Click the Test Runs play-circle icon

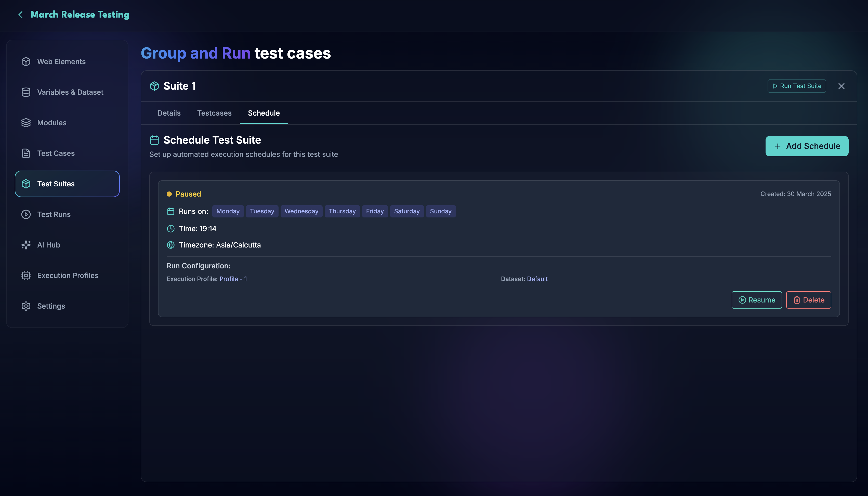click(x=26, y=214)
